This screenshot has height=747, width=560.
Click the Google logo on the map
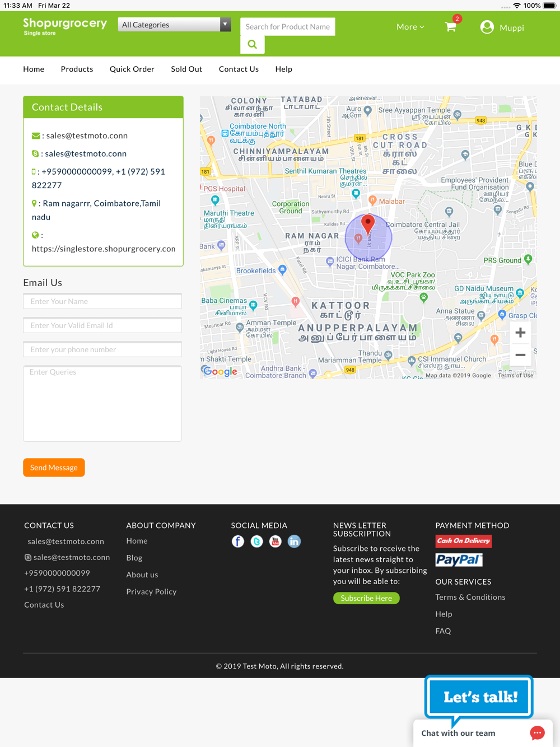(220, 371)
